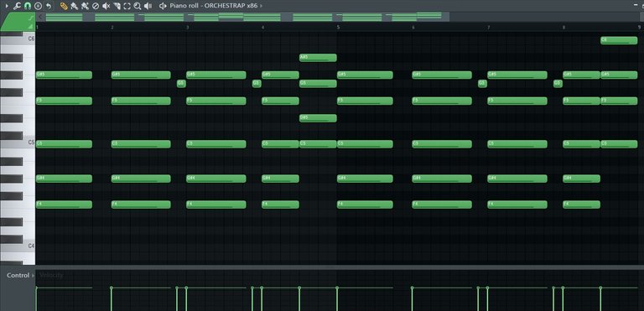
Task: Click the note overview scrollbar thumb
Action: point(247,17)
